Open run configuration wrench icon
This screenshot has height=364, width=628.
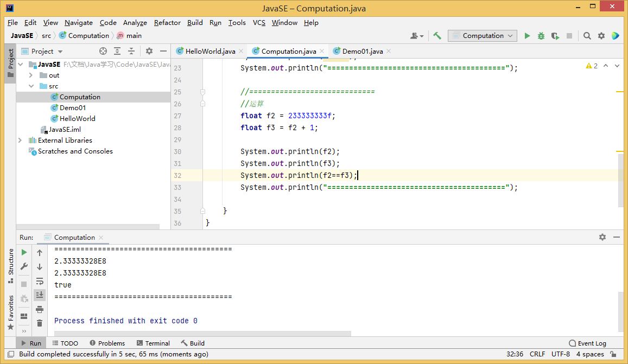24,267
